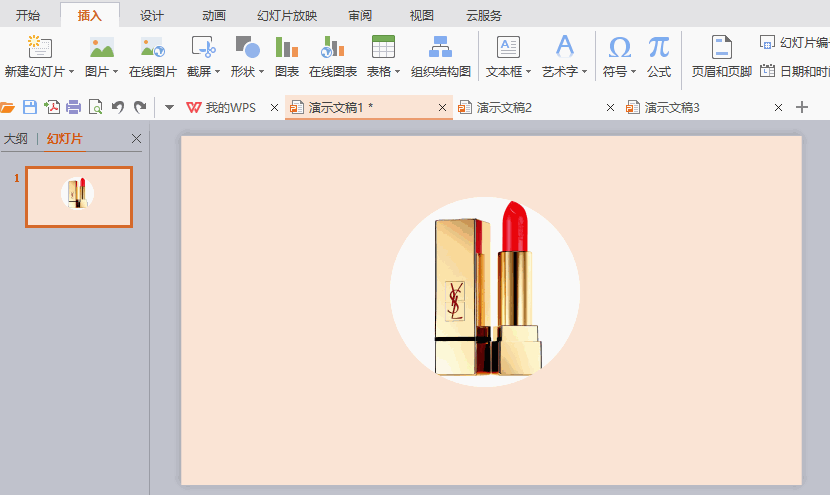Expand the 符号 dropdown arrow
Viewport: 830px width, 495px height.
[x=633, y=71]
